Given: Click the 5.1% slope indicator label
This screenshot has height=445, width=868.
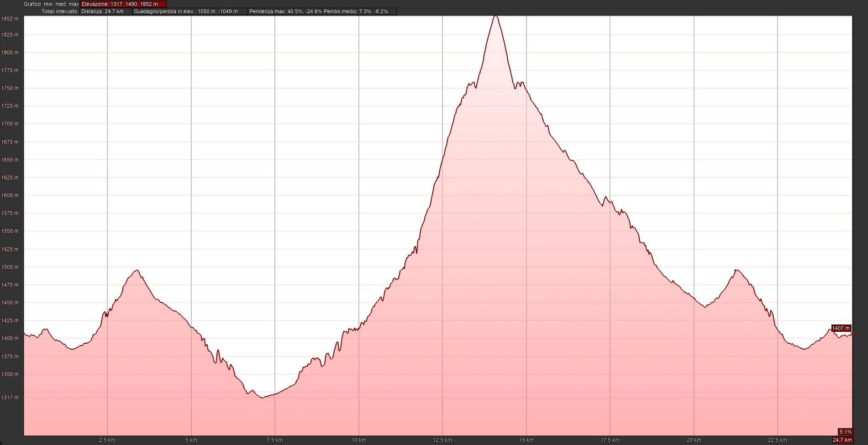Looking at the screenshot, I should 845,432.
